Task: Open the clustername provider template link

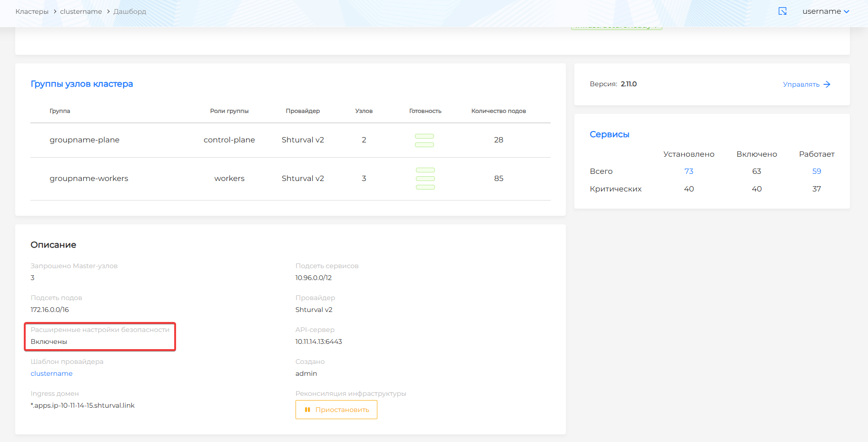Action: pyautogui.click(x=51, y=373)
